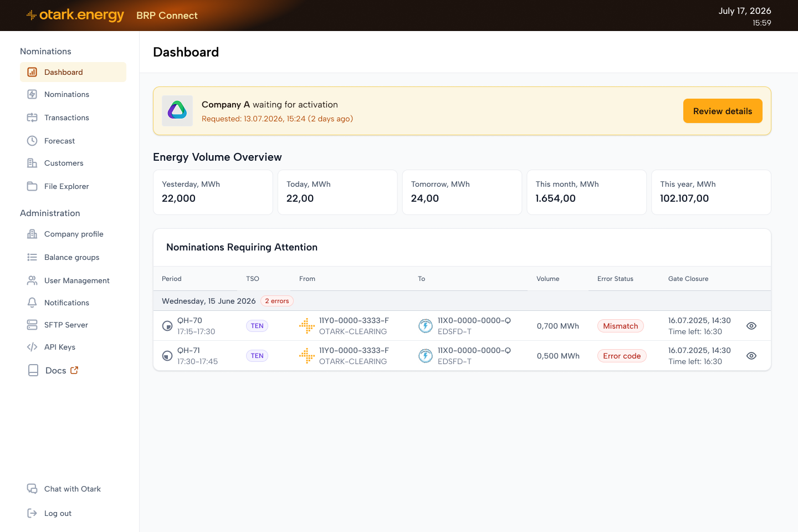The image size is (798, 532).
Task: Click the Nominations lightning icon
Action: coord(32,94)
